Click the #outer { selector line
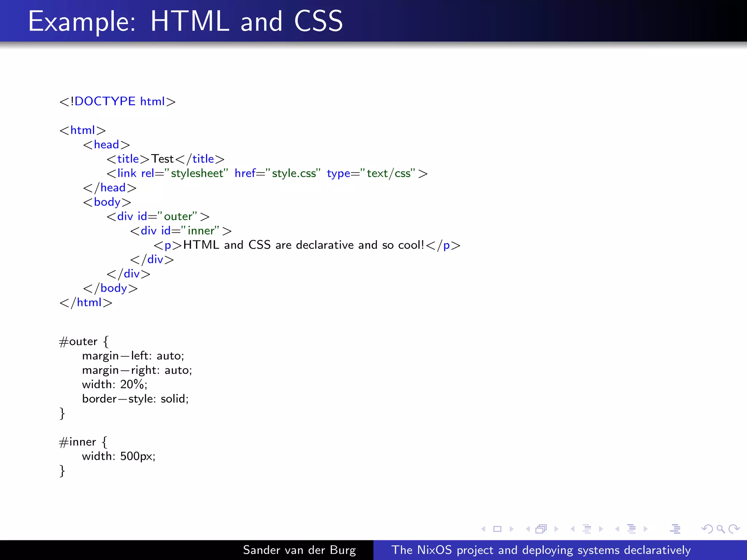 [84, 342]
